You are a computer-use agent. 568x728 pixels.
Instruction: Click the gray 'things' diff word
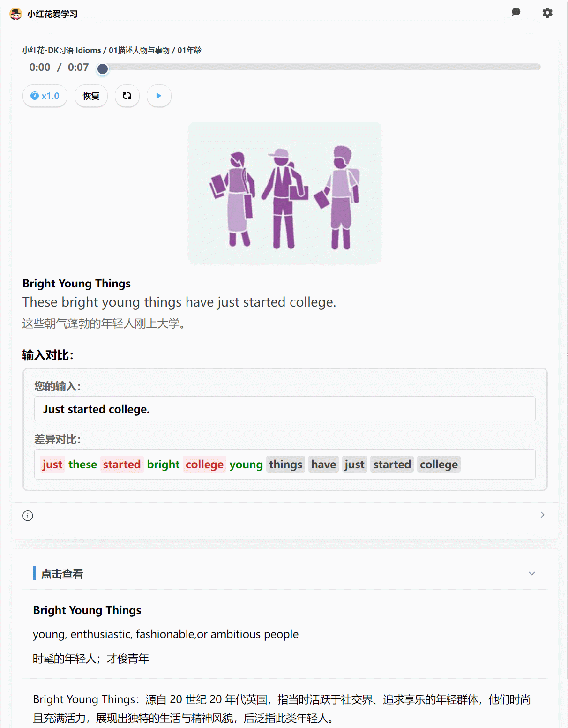[285, 464]
